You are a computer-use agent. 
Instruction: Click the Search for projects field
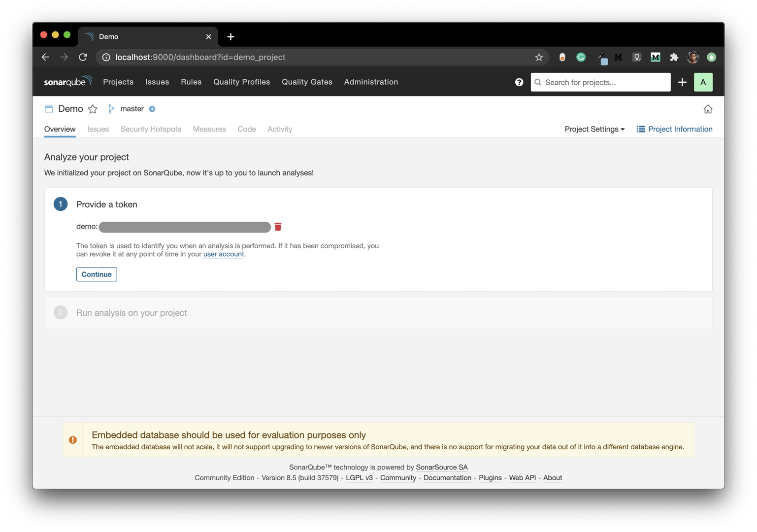(600, 82)
